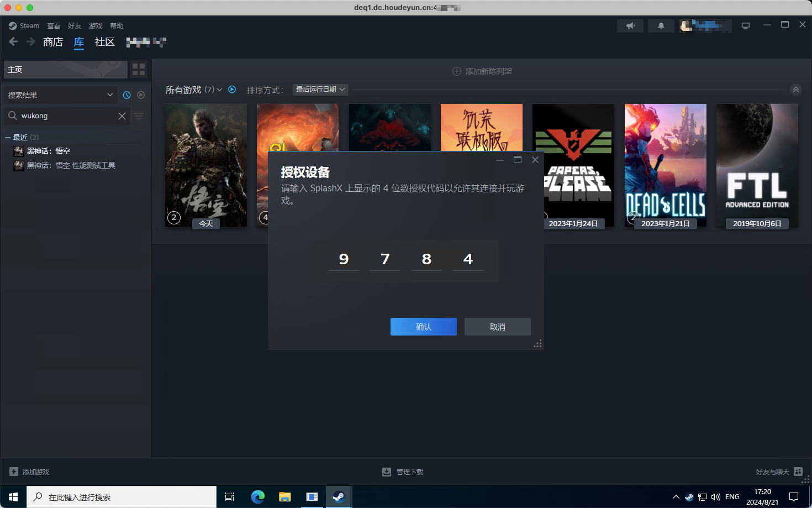The height and width of the screenshot is (508, 812).
Task: Click the Steam taskbar icon
Action: [339, 497]
